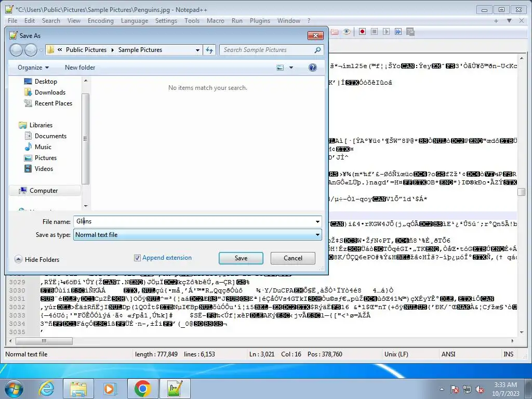Image resolution: width=532 pixels, height=399 pixels.
Task: Select Libraries in navigation pane
Action: click(x=41, y=125)
